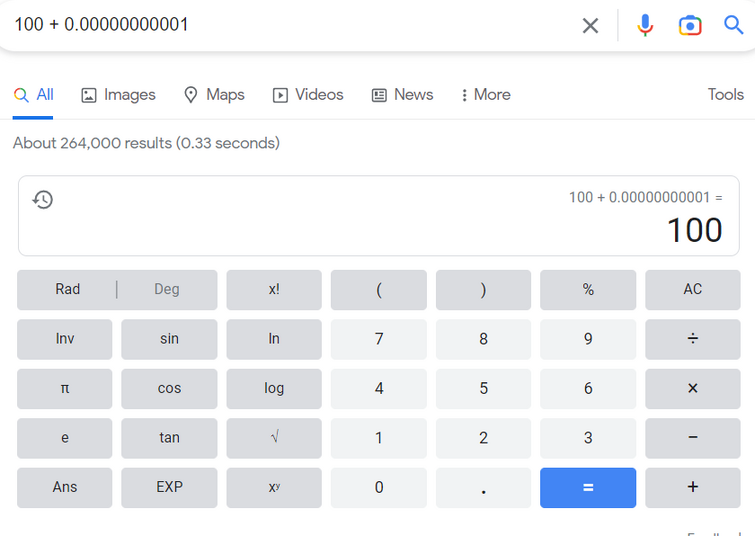Image resolution: width=755 pixels, height=536 pixels.
Task: Open search by image camera icon
Action: pos(690,25)
